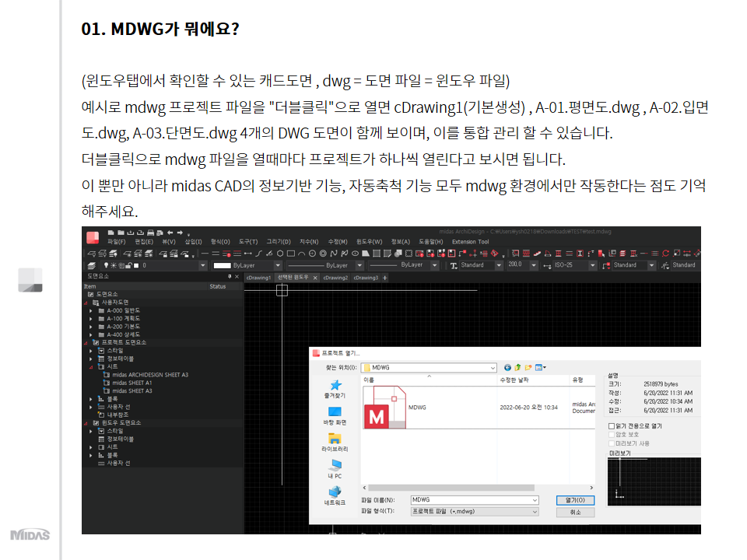This screenshot has width=747, height=560.
Task: Open the ByLayer color dropdown
Action: click(278, 266)
